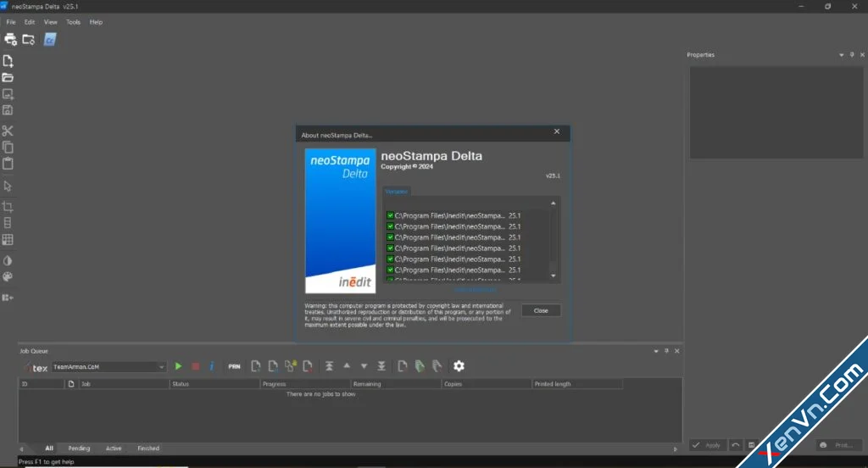
Task: Move job to bottom of queue
Action: [x=381, y=366]
